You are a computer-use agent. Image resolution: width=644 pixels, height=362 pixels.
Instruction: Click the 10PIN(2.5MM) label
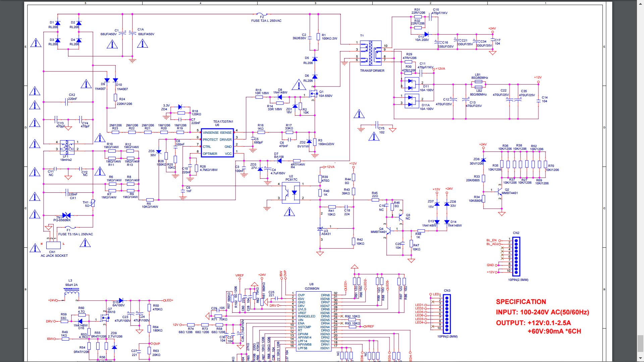518,280
